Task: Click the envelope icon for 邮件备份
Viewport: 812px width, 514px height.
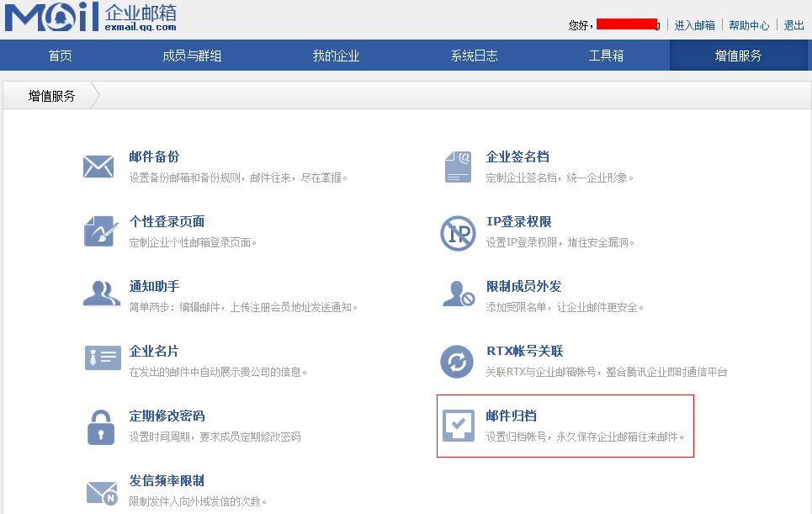Action: [98, 167]
